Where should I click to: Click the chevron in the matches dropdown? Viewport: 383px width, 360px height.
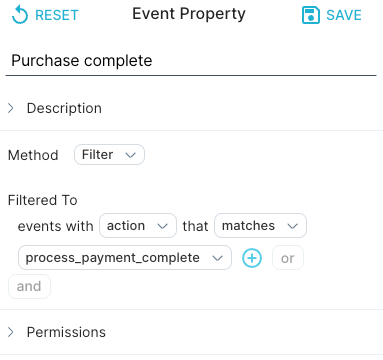(x=292, y=226)
